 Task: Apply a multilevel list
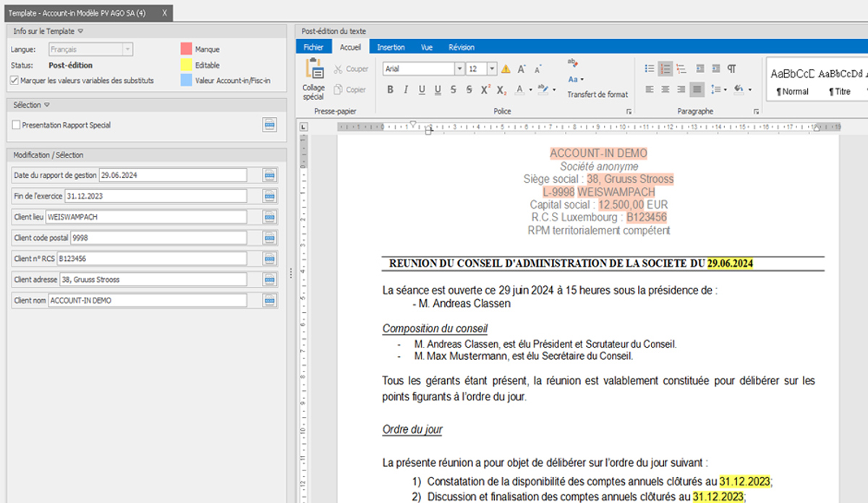click(x=681, y=69)
